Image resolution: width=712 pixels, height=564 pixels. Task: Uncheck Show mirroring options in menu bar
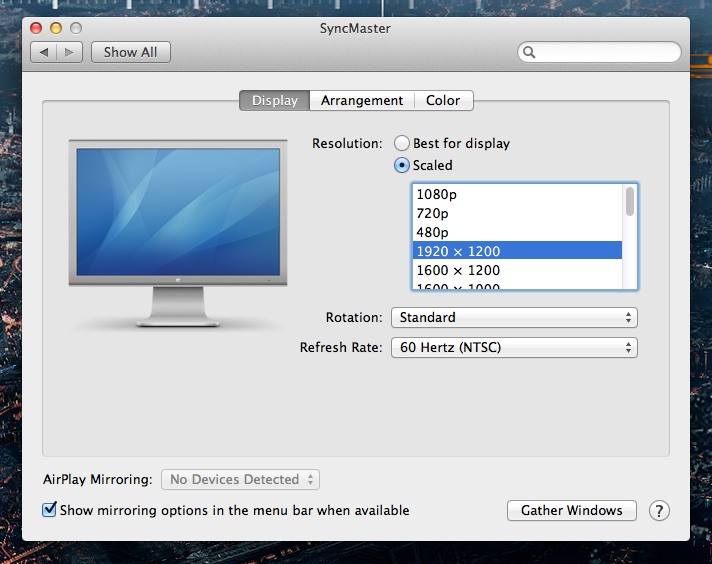49,510
